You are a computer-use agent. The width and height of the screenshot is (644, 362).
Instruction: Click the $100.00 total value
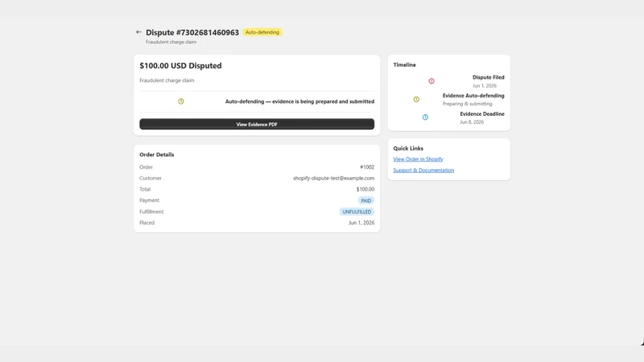[365, 189]
